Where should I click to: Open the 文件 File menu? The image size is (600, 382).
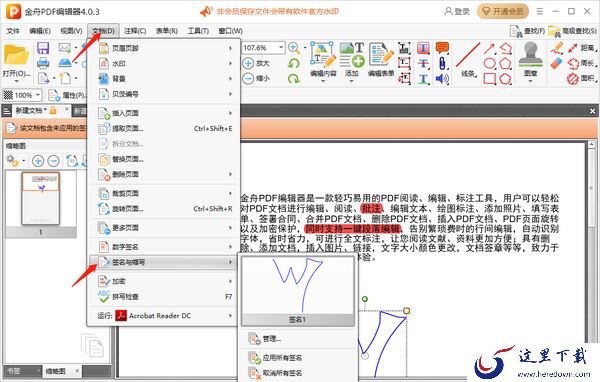13,31
